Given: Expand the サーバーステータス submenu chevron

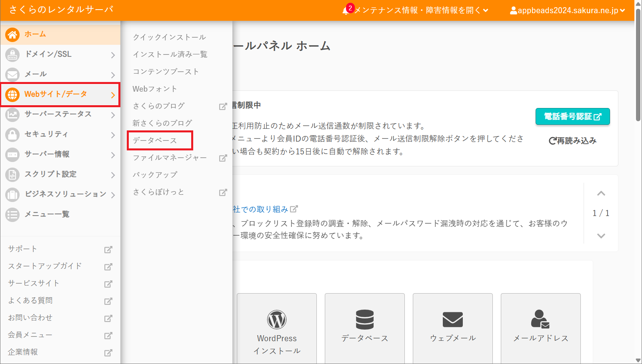Looking at the screenshot, I should tap(113, 115).
